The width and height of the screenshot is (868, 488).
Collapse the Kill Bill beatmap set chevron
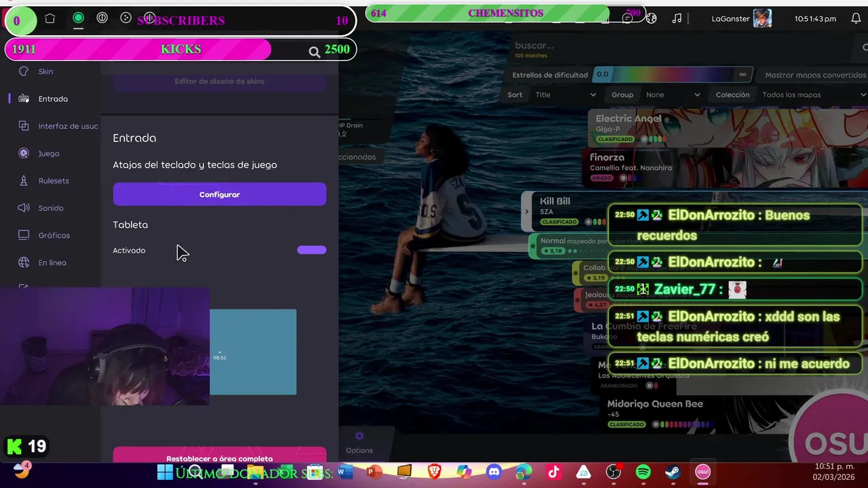(526, 211)
